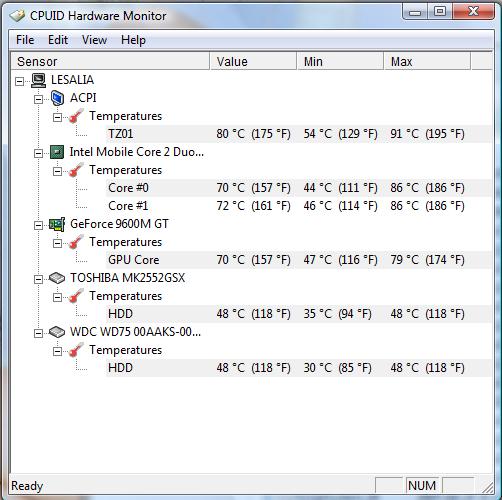Collapse the ACPI tree node

[x=39, y=99]
